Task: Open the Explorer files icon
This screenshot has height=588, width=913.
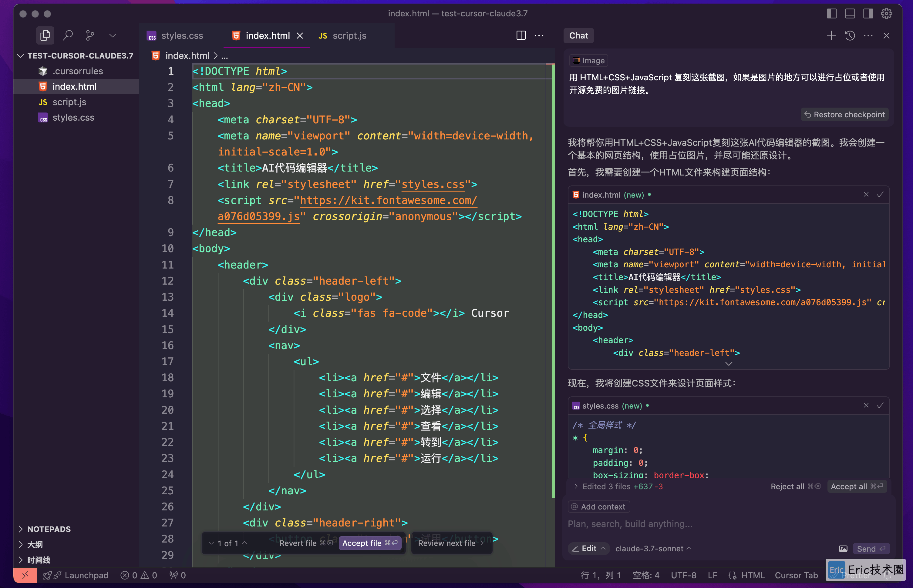Action: point(45,35)
